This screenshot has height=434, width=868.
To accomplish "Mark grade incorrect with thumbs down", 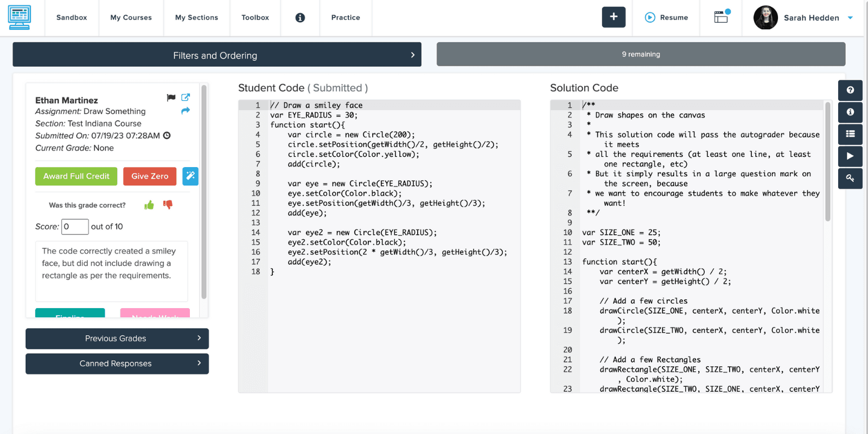I will click(x=168, y=205).
